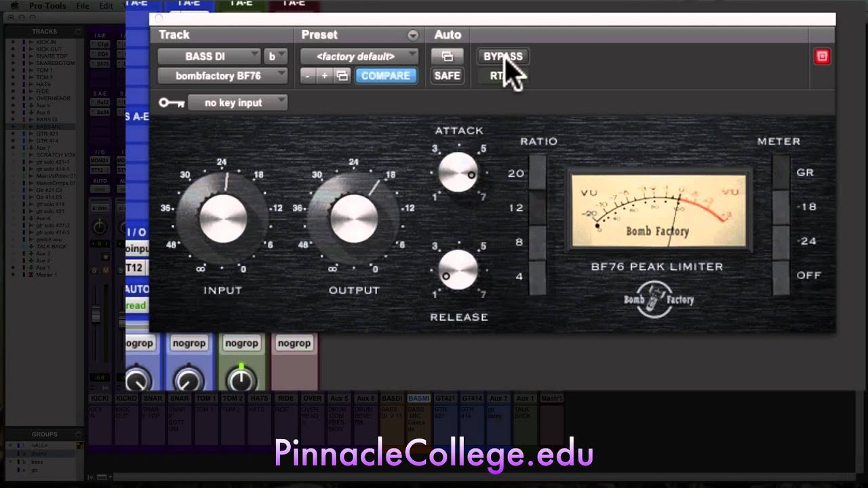
Task: Open the Preset section round arrow menu
Action: [412, 35]
